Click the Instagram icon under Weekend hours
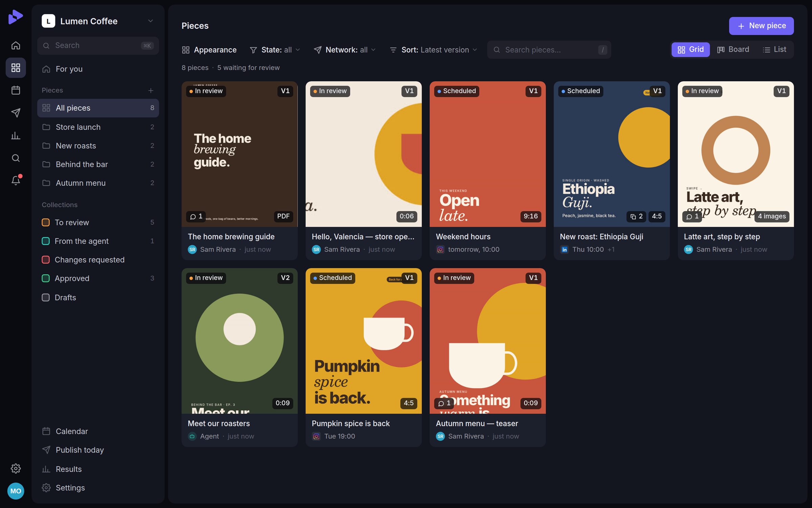The width and height of the screenshot is (812, 508). click(440, 250)
